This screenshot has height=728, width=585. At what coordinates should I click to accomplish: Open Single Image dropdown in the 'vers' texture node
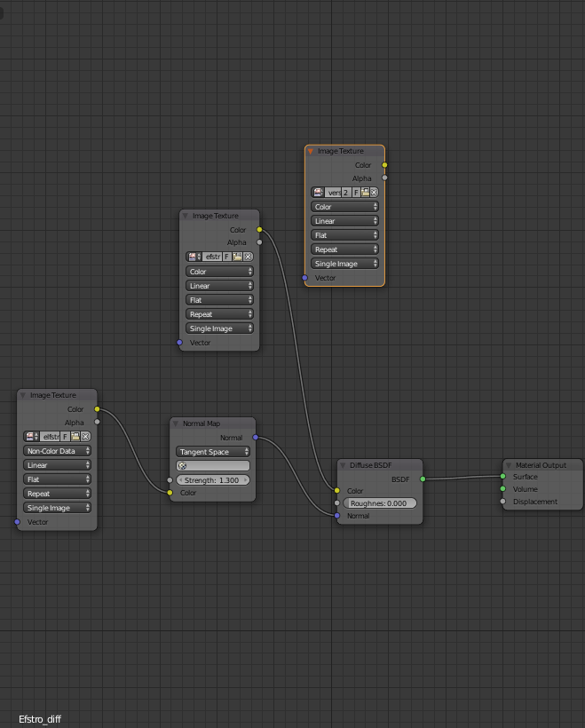tap(345, 264)
